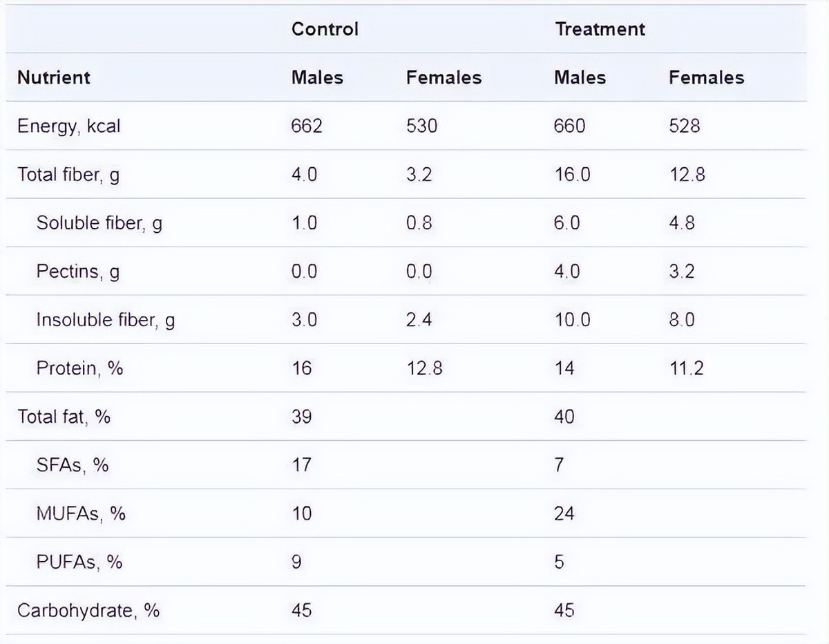Click the SFAs, % row label

click(73, 464)
